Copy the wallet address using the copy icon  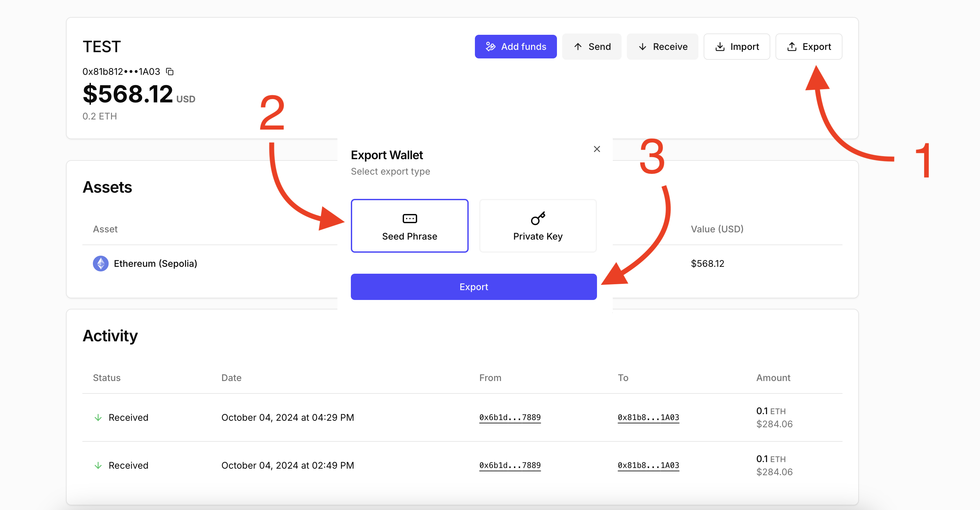170,72
